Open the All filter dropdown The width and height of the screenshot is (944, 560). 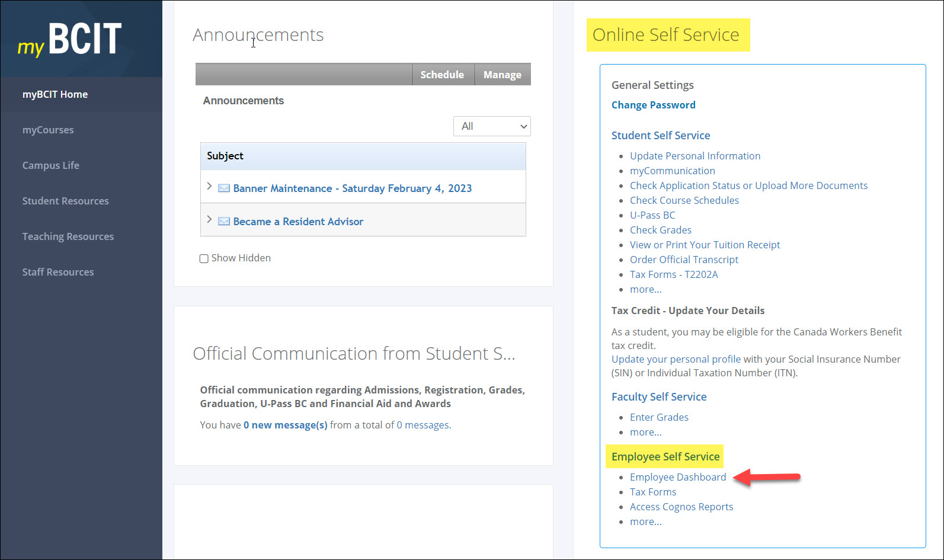point(491,126)
